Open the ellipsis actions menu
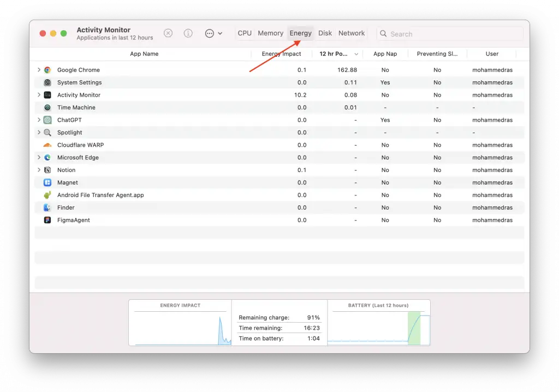The image size is (559, 392). click(213, 33)
